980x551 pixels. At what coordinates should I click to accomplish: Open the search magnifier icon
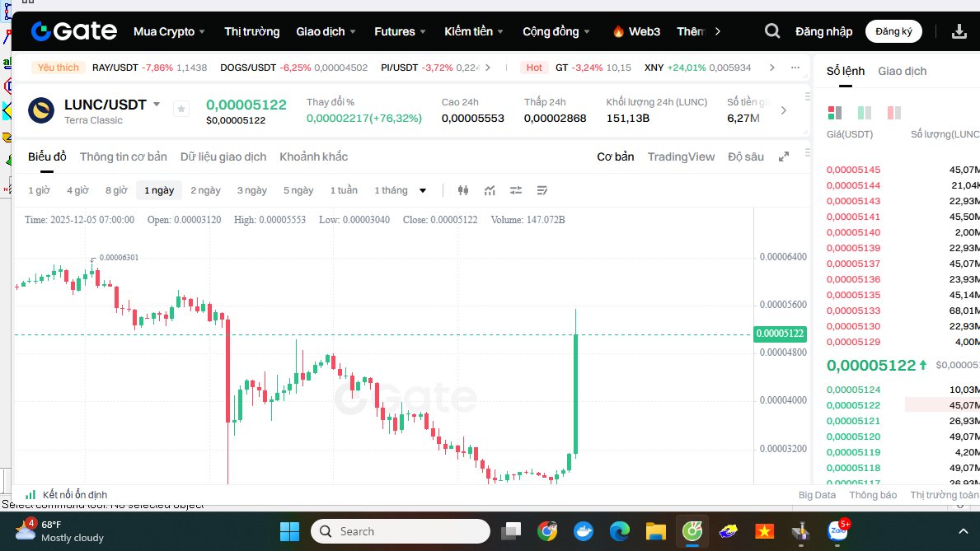[771, 31]
